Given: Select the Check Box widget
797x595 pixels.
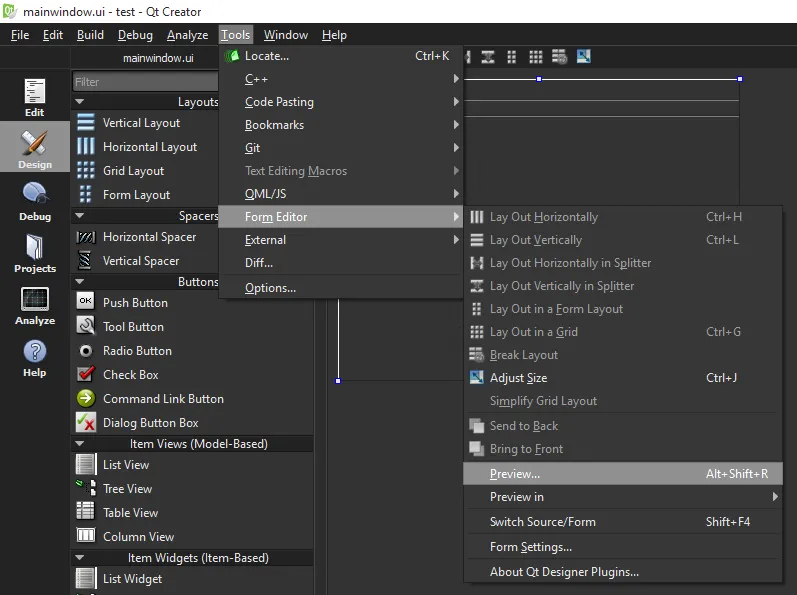Looking at the screenshot, I should pos(130,375).
